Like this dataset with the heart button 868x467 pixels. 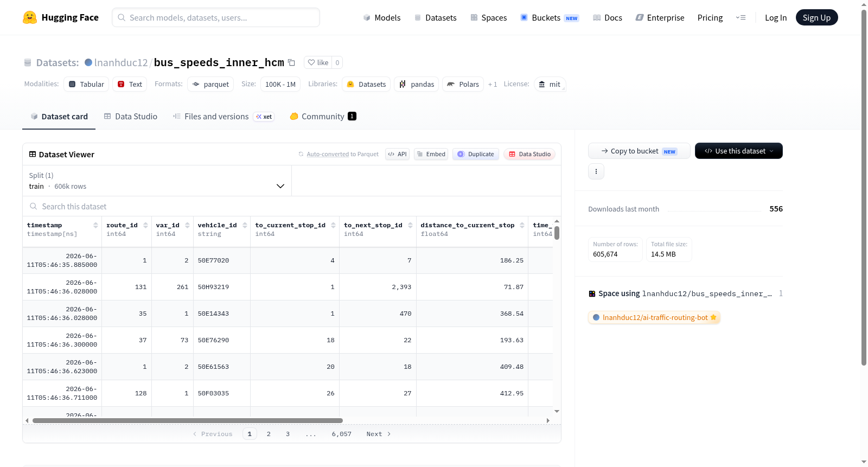coord(318,62)
